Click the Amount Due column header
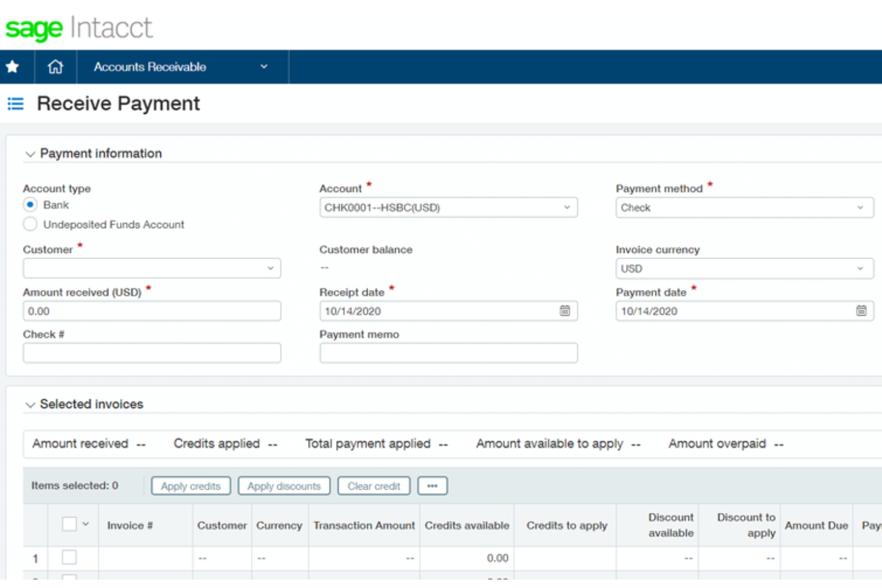Image resolution: width=882 pixels, height=588 pixels. pos(816,525)
